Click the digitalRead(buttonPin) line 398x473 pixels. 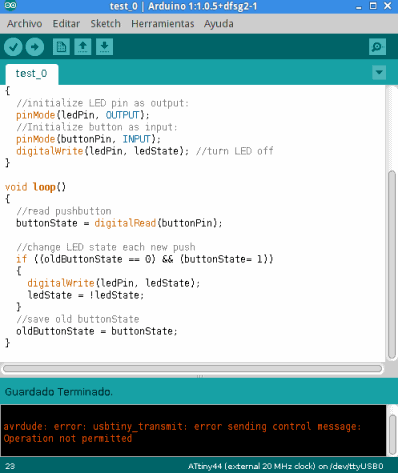point(119,223)
